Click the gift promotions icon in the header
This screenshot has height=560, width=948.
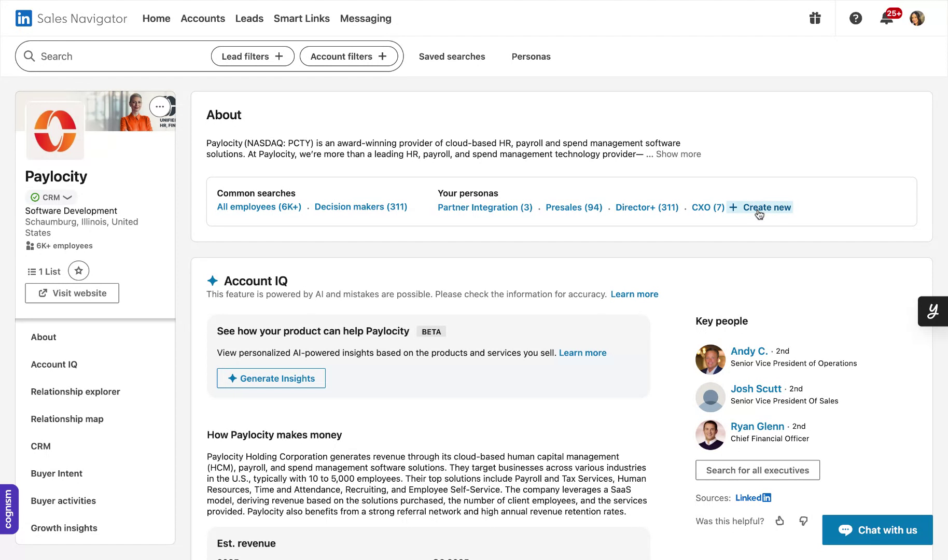click(815, 18)
